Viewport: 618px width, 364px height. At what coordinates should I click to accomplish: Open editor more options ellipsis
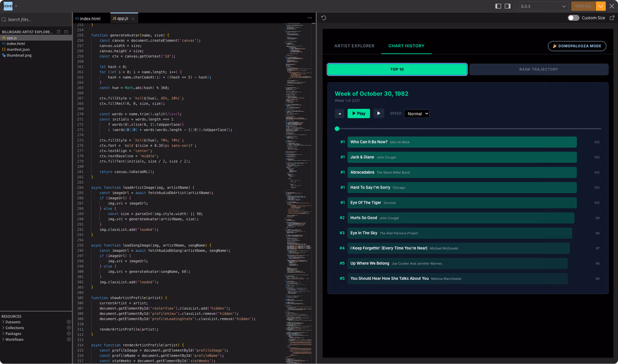(x=310, y=18)
